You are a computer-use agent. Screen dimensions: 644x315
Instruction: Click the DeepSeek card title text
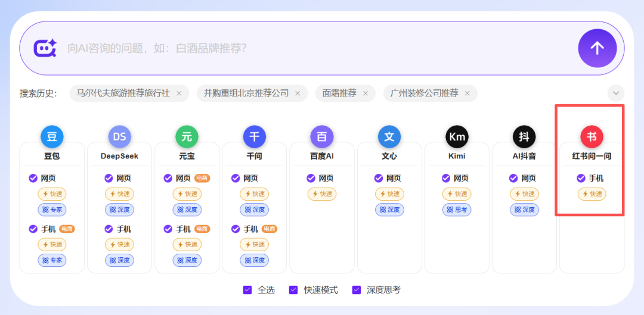click(119, 156)
